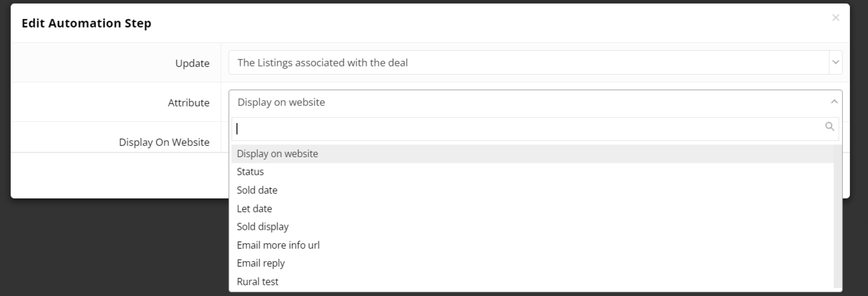Viewport: 868px width, 296px height.
Task: Click the attribute list scrollbar
Action: (x=837, y=215)
